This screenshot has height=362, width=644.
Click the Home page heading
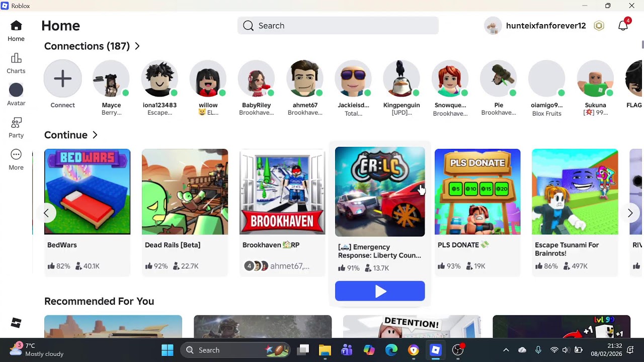click(x=60, y=26)
